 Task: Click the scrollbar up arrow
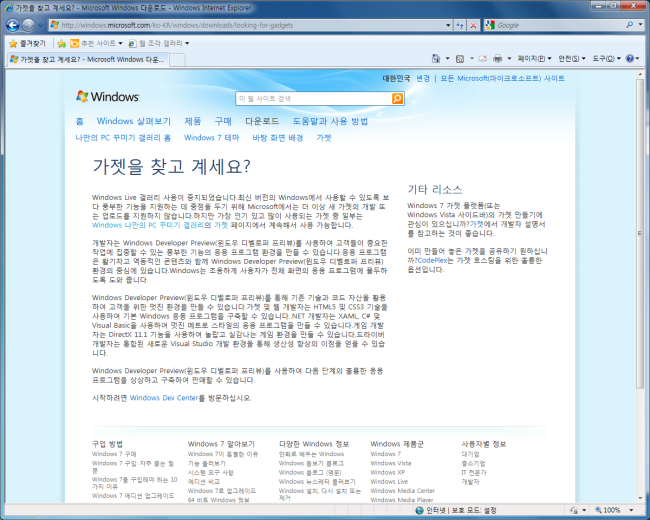(640, 73)
